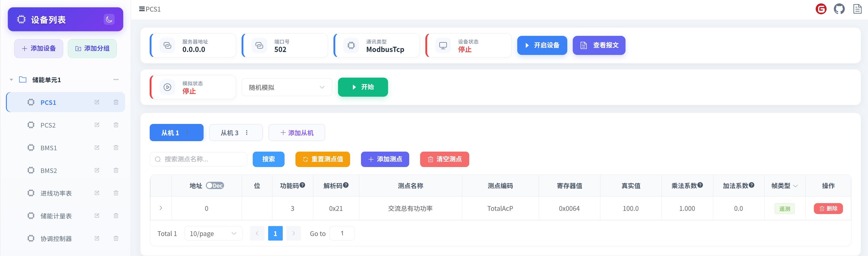Viewport: 868px width, 256px height.
Task: Click help icon next to 功能码
Action: click(302, 185)
